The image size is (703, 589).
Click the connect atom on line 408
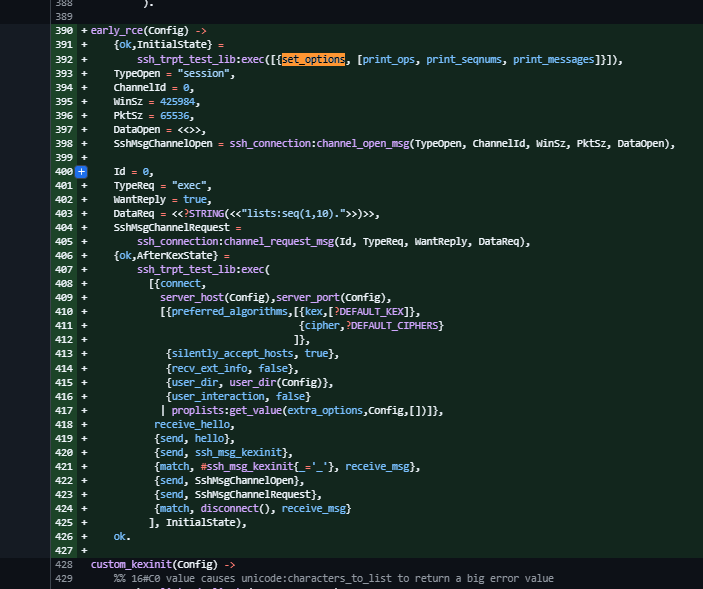pyautogui.click(x=180, y=284)
